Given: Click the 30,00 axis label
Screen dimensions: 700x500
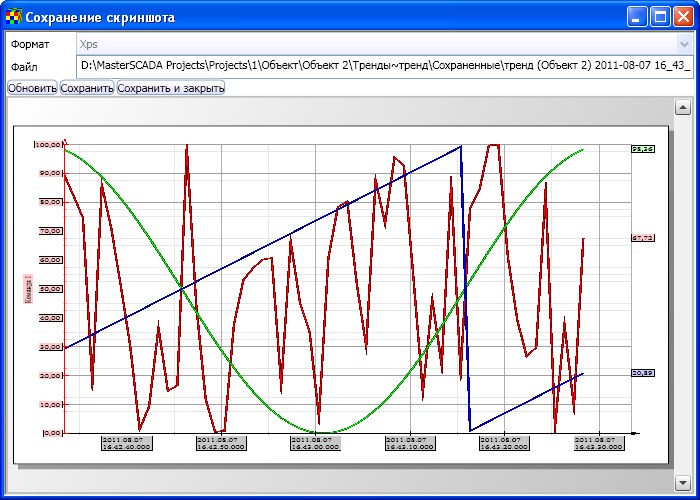Looking at the screenshot, I should 50,347.
